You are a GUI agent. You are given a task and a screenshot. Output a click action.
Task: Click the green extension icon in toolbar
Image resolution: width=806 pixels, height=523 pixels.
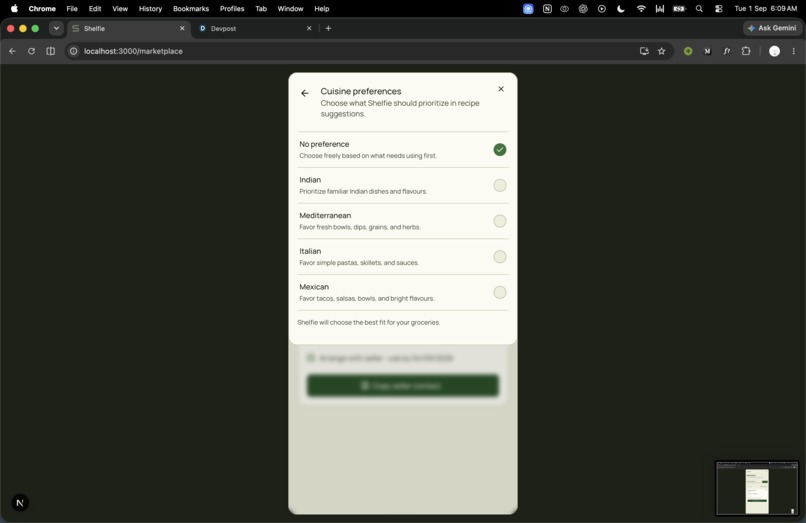click(x=688, y=51)
